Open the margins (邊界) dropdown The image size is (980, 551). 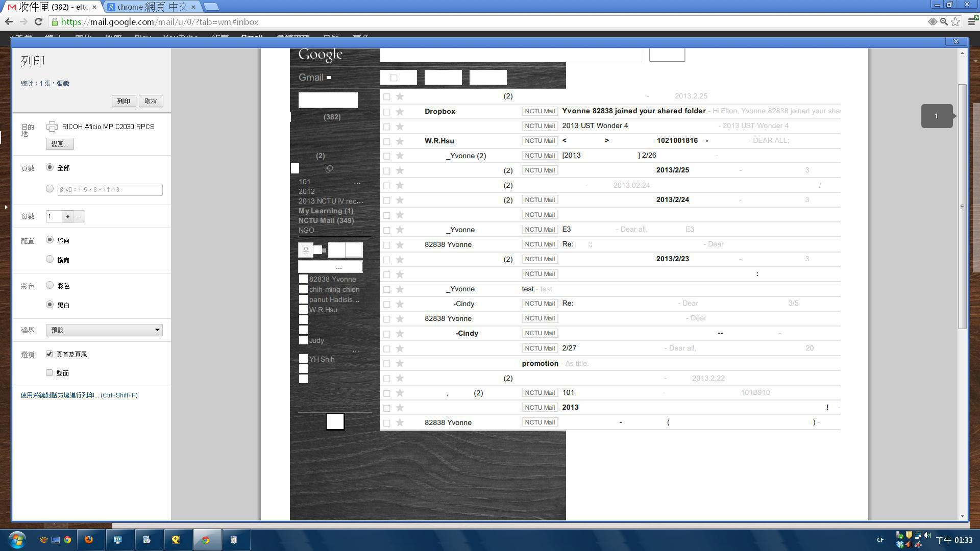[x=104, y=330]
